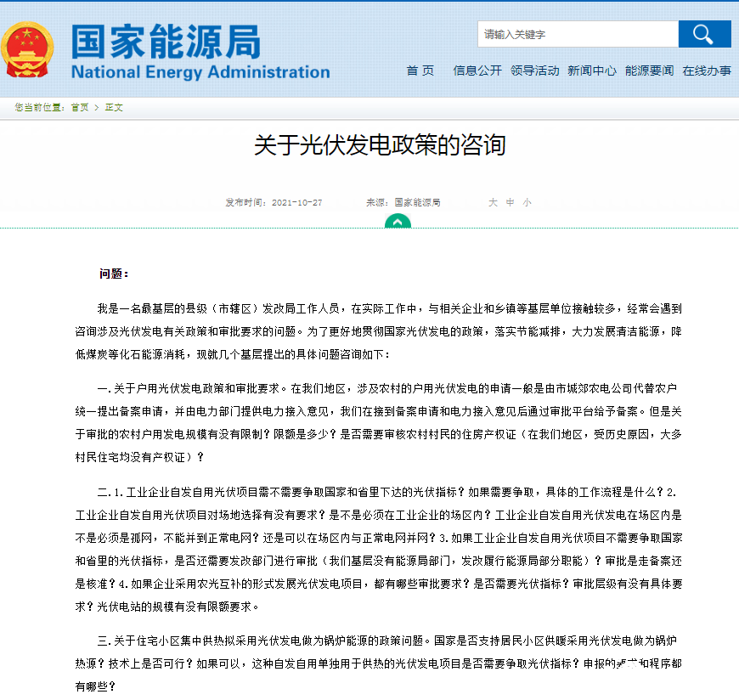
Task: Open 领导活动 in the navigation bar
Action: click(535, 71)
